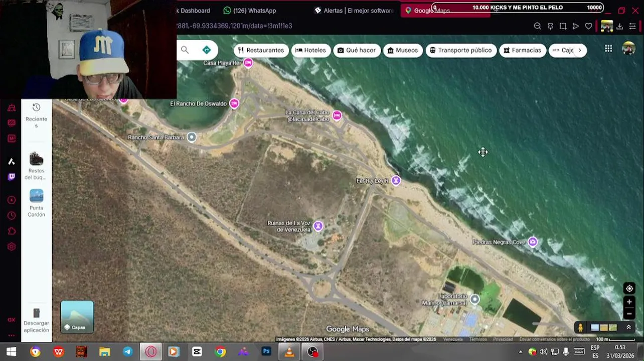Image resolution: width=644 pixels, height=361 pixels.
Task: Zoom in the map with plus button
Action: click(629, 302)
